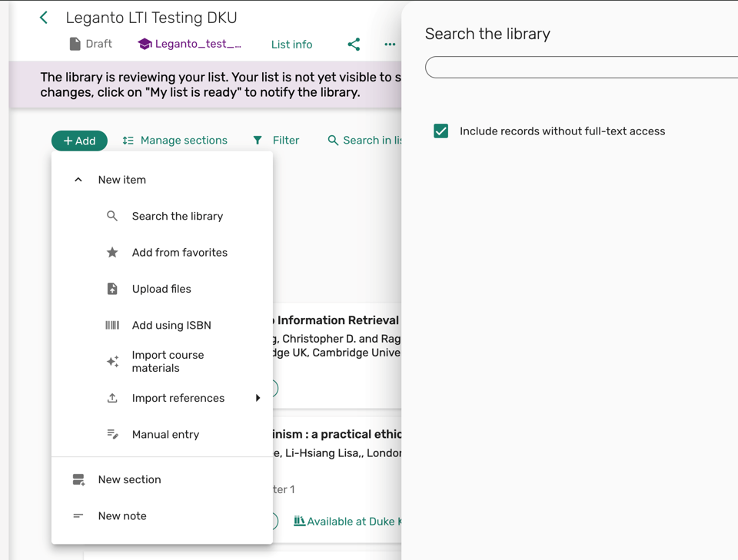The image size is (738, 560).
Task: Click the Search the library panel heading
Action: pos(487,34)
